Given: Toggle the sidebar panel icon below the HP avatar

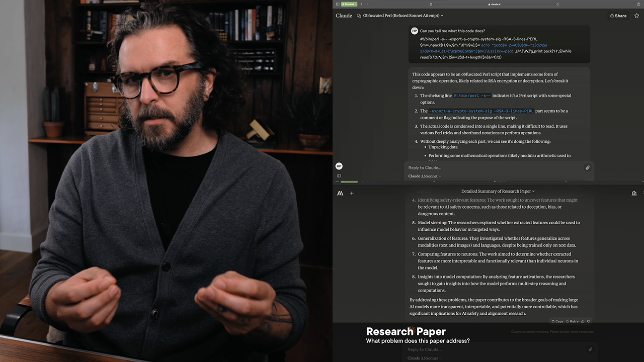Looking at the screenshot, I should (339, 176).
